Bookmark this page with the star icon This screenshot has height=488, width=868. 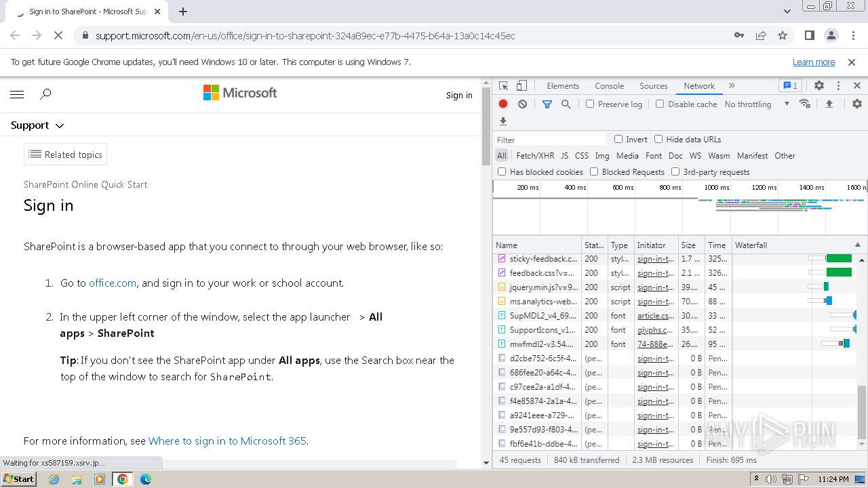coord(783,36)
